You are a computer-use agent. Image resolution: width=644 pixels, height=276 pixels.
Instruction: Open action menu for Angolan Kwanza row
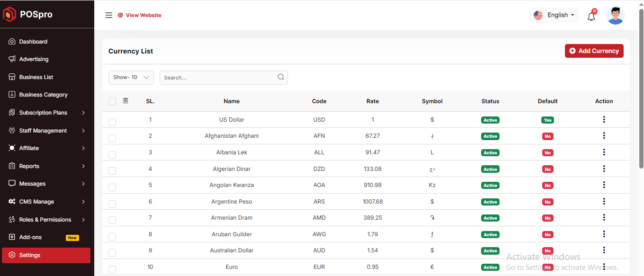pos(604,185)
